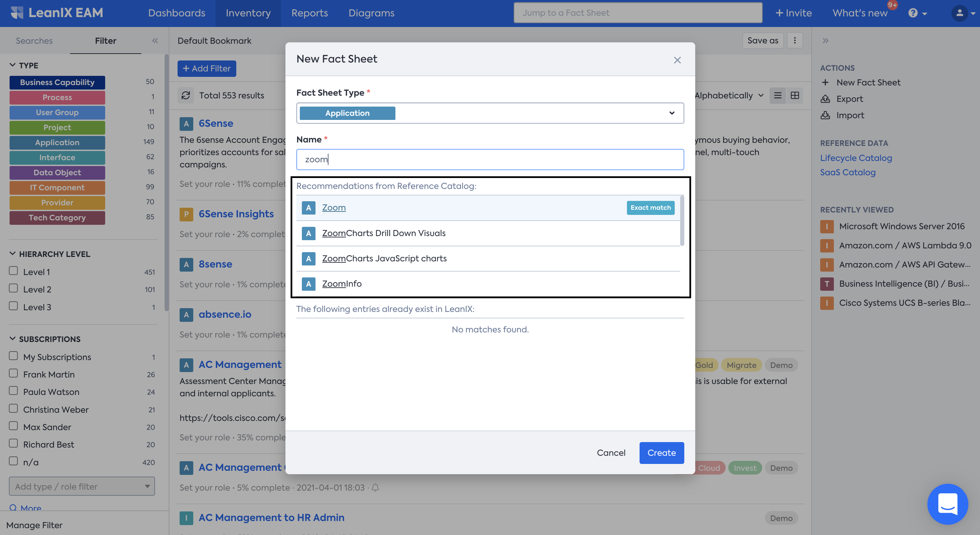Switch to list view icon

[778, 95]
